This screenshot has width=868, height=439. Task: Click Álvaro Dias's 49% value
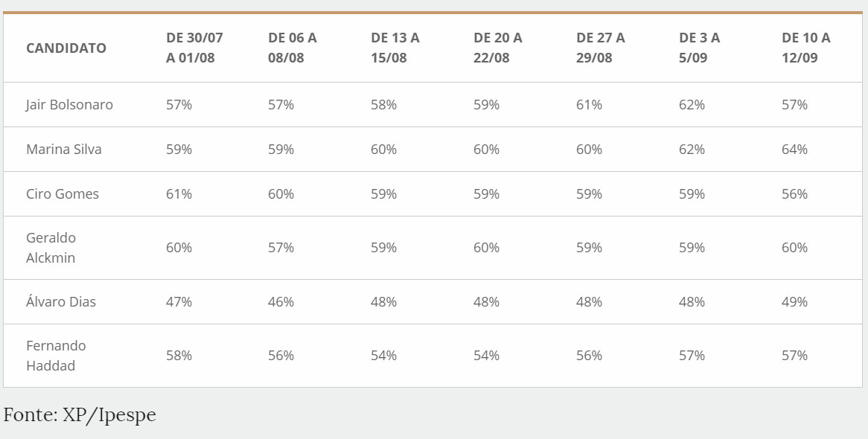[x=794, y=302]
